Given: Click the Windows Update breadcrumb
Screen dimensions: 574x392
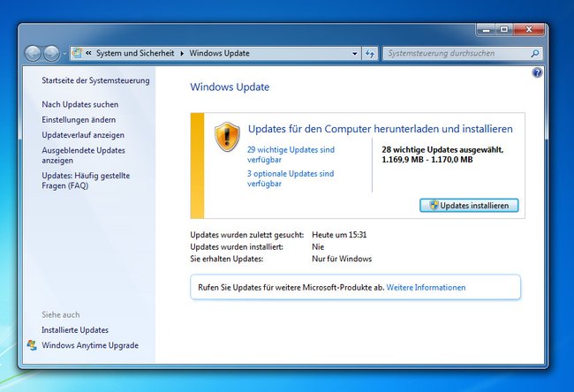Looking at the screenshot, I should pos(219,54).
